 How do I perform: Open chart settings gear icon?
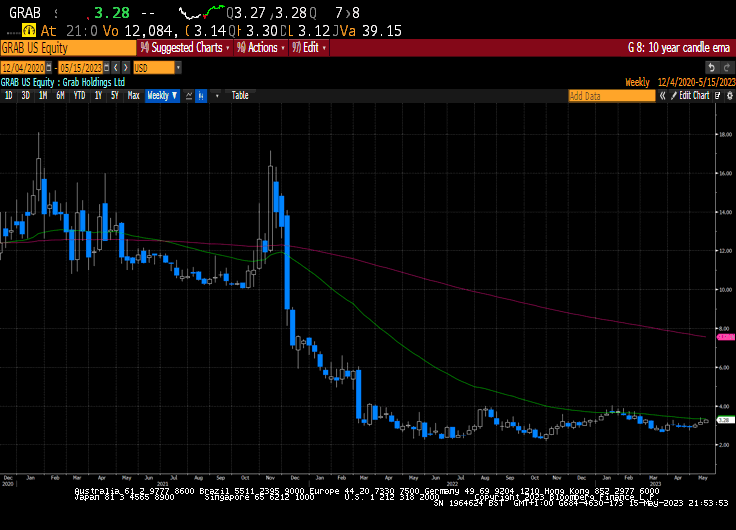pos(729,96)
